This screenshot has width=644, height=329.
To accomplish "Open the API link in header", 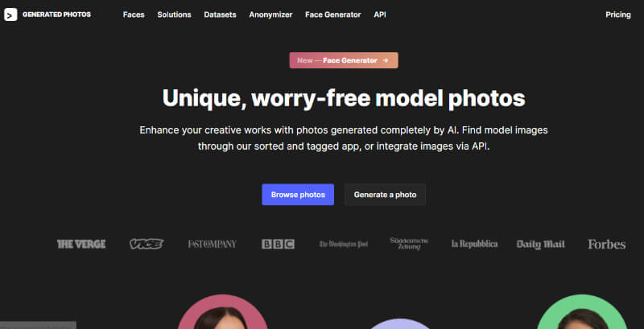I will point(380,14).
